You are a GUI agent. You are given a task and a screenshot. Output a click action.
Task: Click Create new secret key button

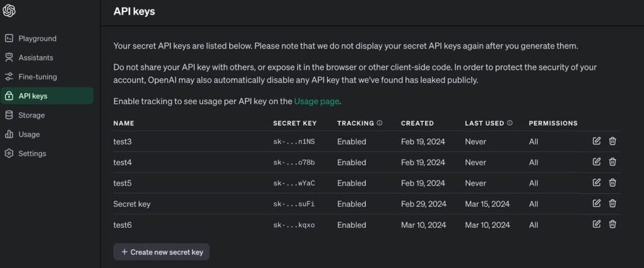coord(162,252)
